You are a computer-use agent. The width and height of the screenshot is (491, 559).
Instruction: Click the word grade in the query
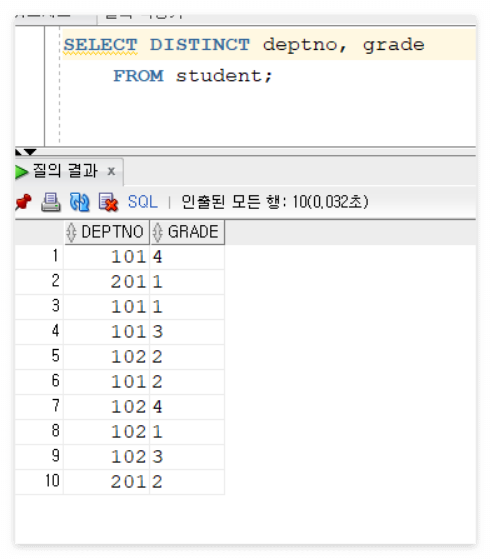pyautogui.click(x=394, y=46)
